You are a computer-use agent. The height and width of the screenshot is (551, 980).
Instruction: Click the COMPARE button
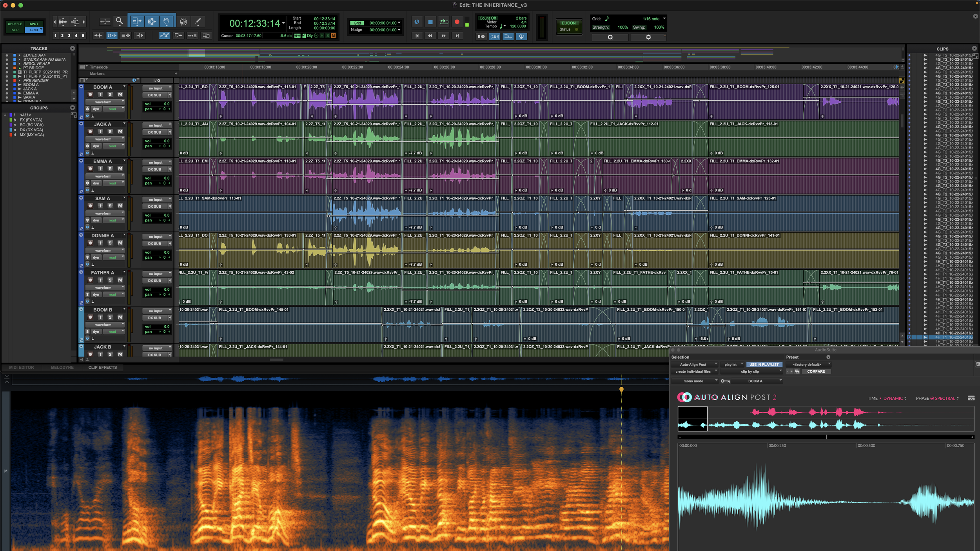click(x=815, y=372)
